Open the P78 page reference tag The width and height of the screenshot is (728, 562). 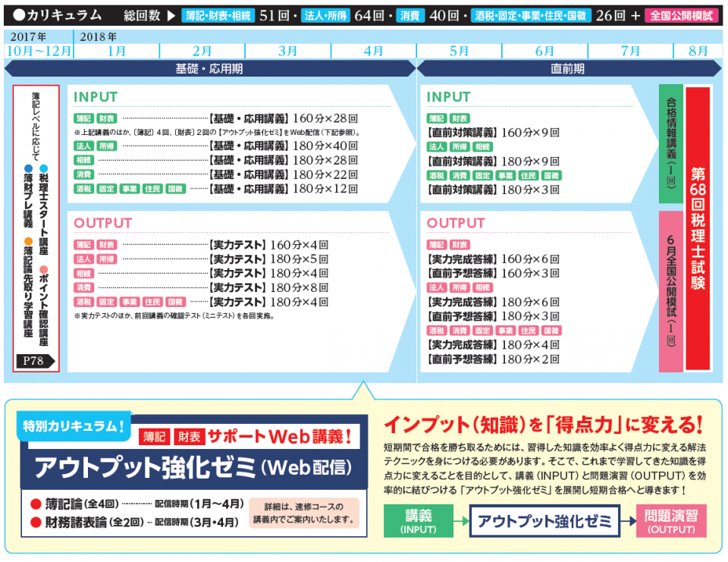click(36, 361)
